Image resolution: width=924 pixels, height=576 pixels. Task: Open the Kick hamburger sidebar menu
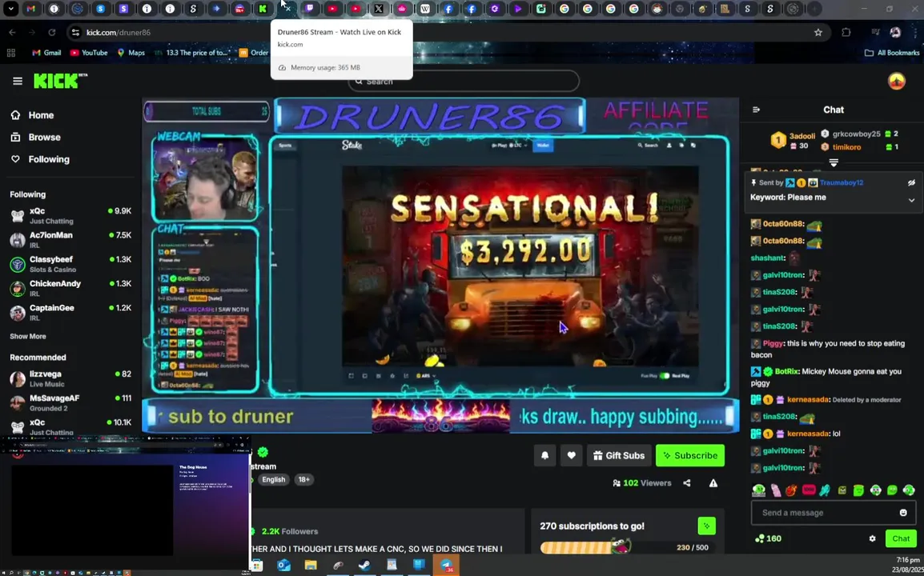pyautogui.click(x=18, y=82)
